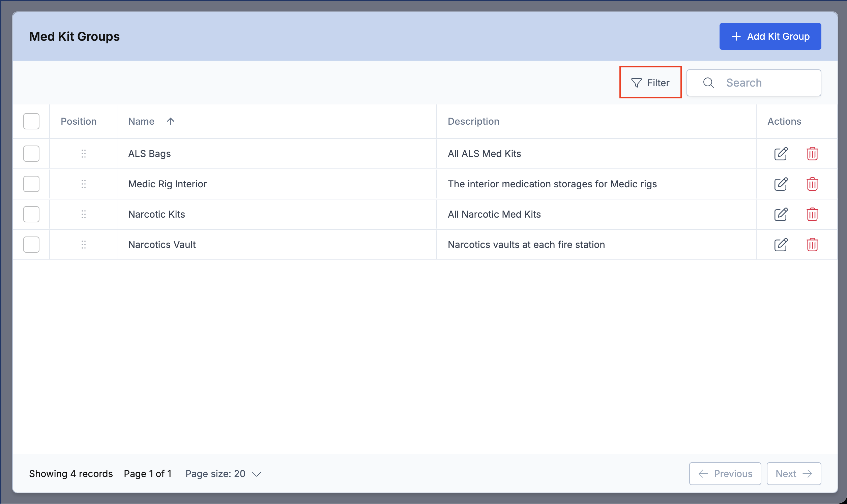The width and height of the screenshot is (847, 504).
Task: Go to the Next page
Action: coord(794,474)
